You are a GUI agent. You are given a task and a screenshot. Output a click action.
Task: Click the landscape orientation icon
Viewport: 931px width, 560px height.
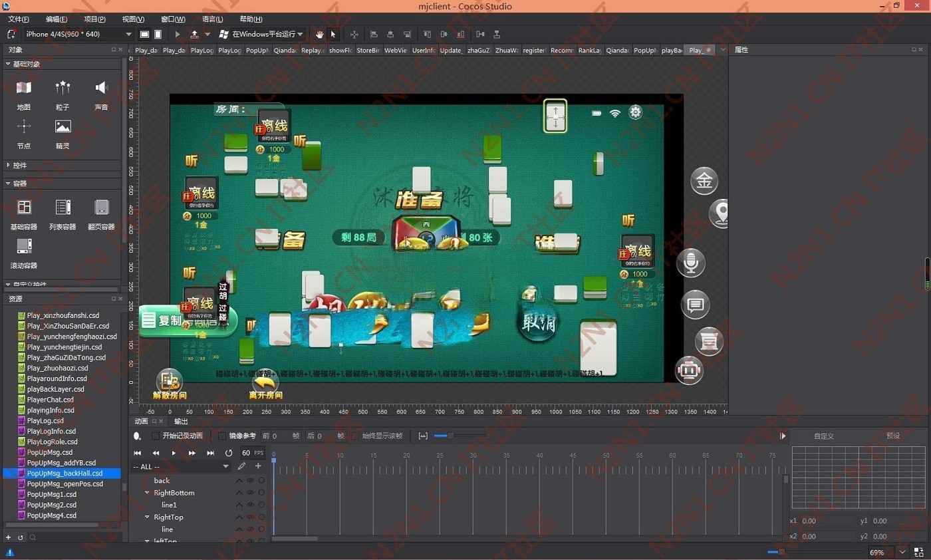point(144,34)
